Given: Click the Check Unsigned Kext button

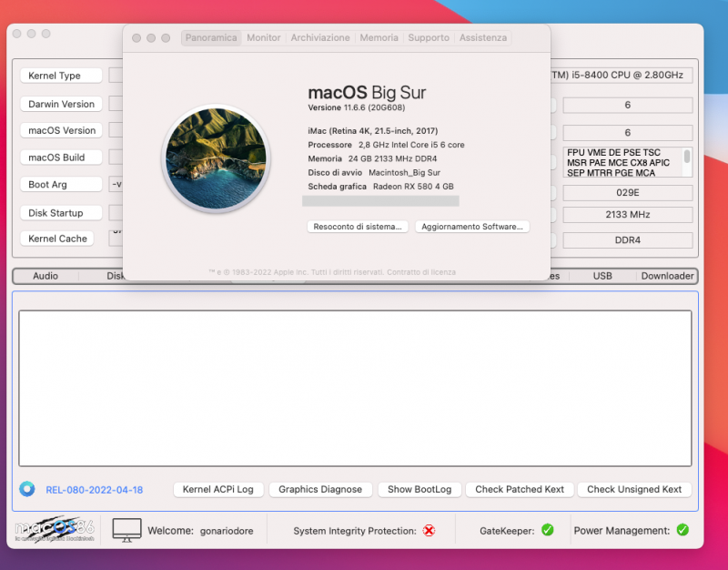Looking at the screenshot, I should pos(634,489).
